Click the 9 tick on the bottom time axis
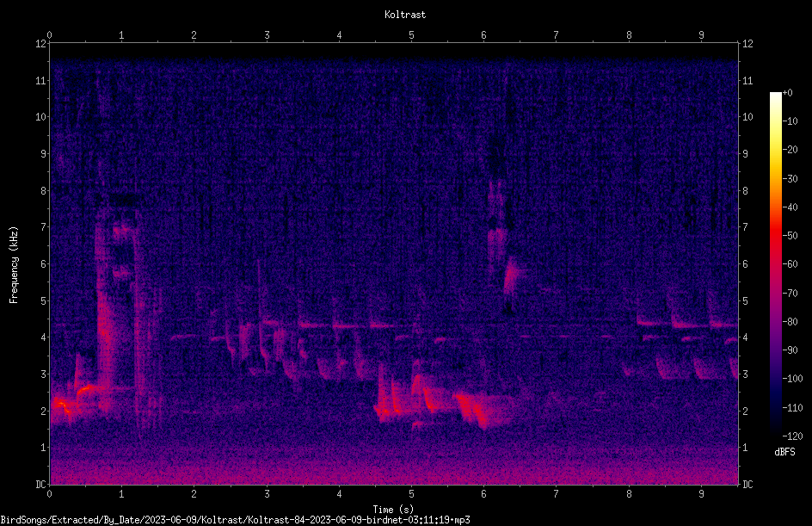 pos(701,494)
